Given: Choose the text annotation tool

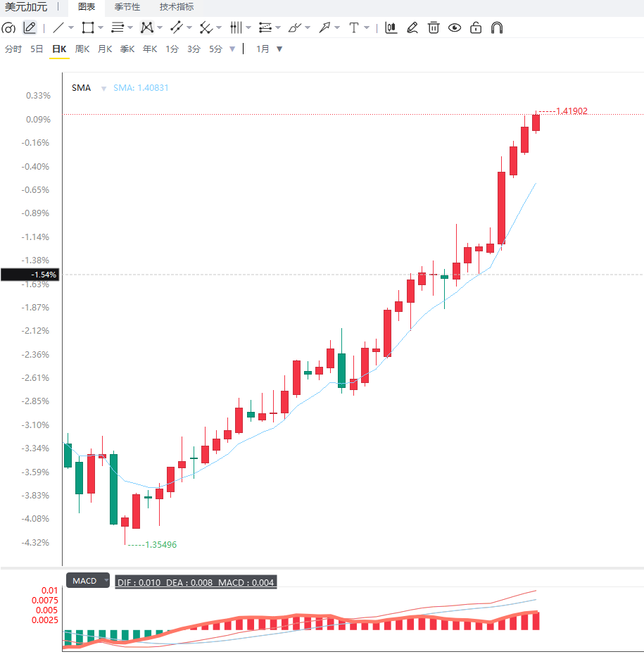Looking at the screenshot, I should click(354, 27).
